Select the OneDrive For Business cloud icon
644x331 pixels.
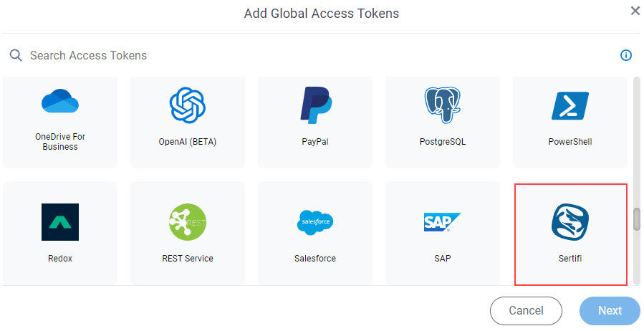60,101
